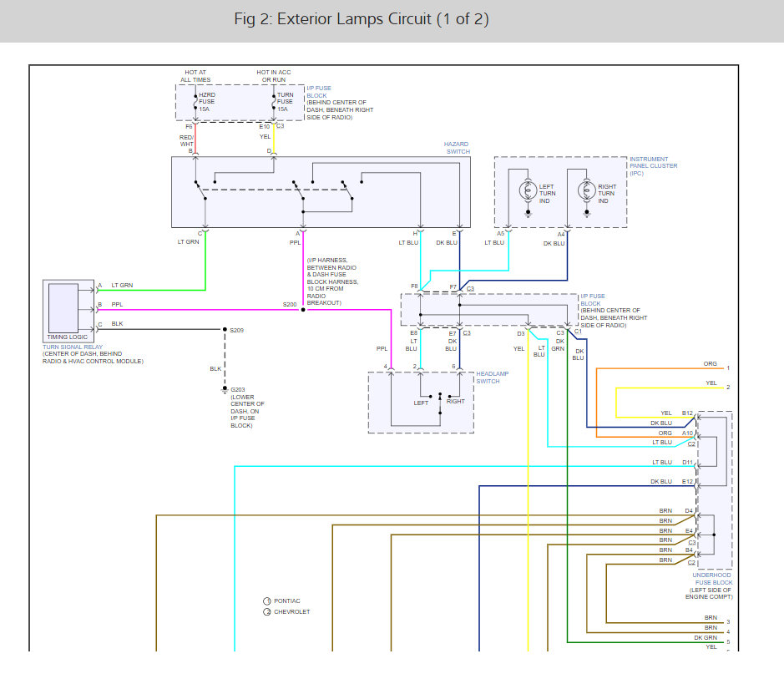
Task: Select the LEFT TURN IND text
Action: click(547, 194)
